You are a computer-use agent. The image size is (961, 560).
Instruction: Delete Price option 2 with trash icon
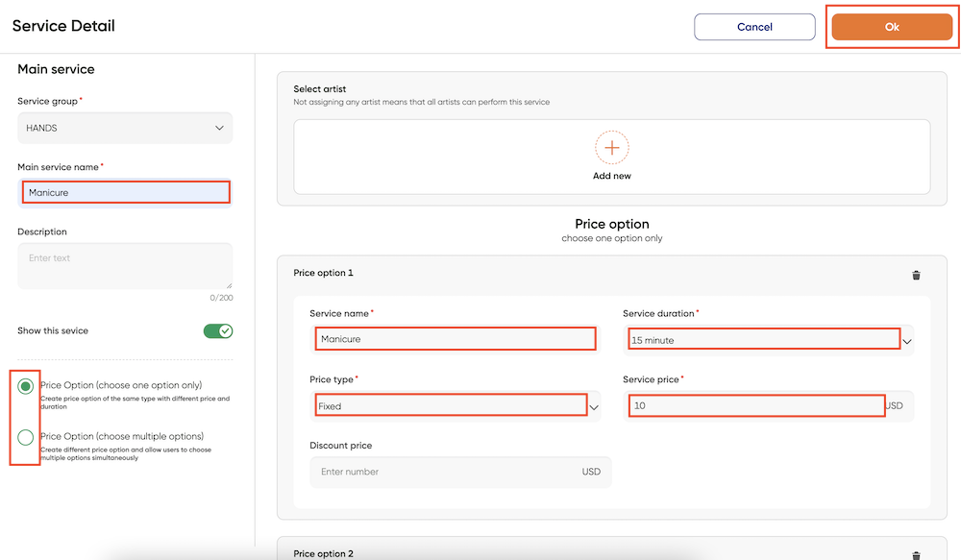tap(916, 555)
